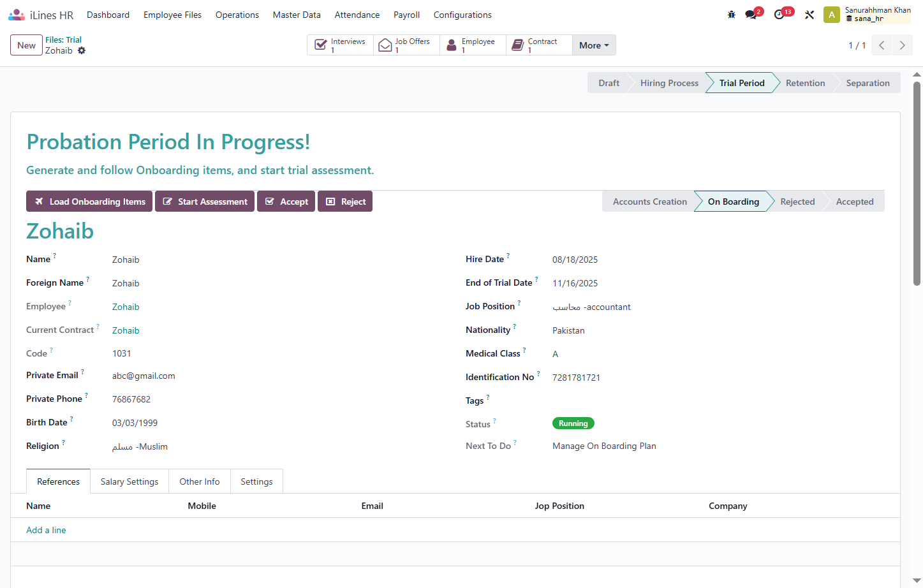Switch to the Settings tab
The image size is (923, 588).
click(x=256, y=481)
